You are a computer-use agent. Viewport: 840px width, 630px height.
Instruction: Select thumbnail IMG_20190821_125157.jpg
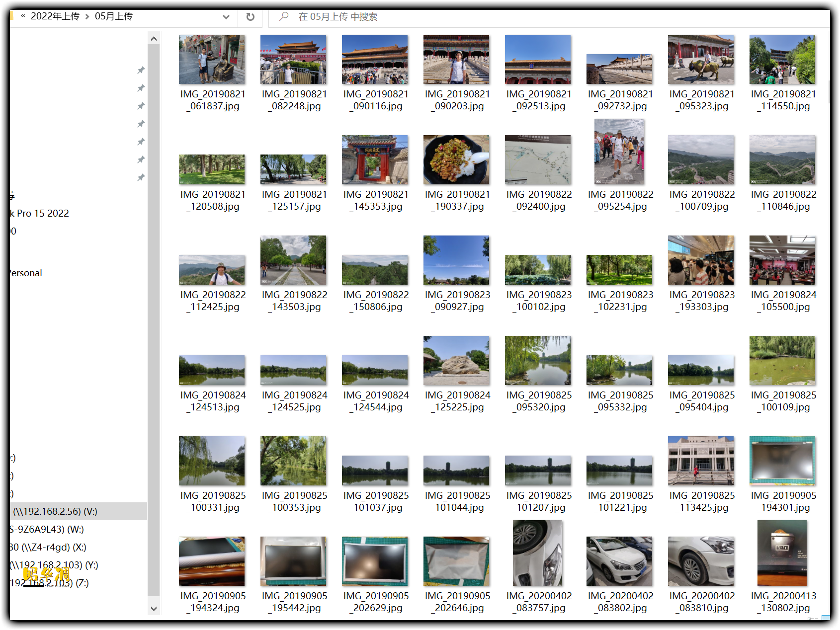[294, 169]
